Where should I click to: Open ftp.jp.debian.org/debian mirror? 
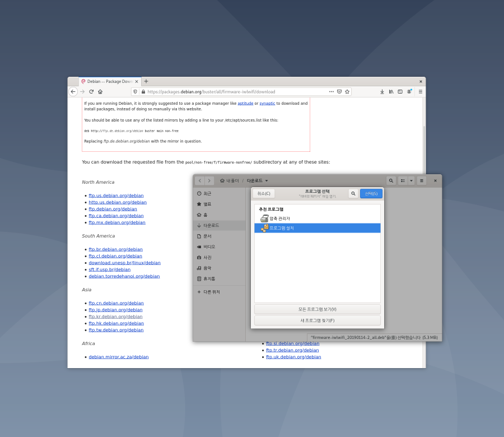click(x=115, y=310)
